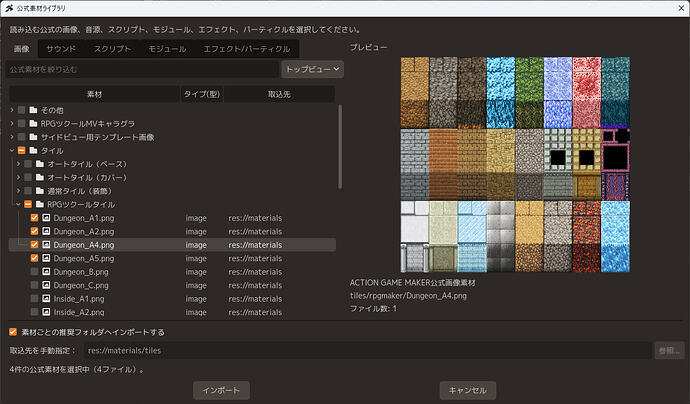The image size is (690, 404).
Task: Click res://materials destination of Dungeon_A5.png row
Action: (255, 258)
